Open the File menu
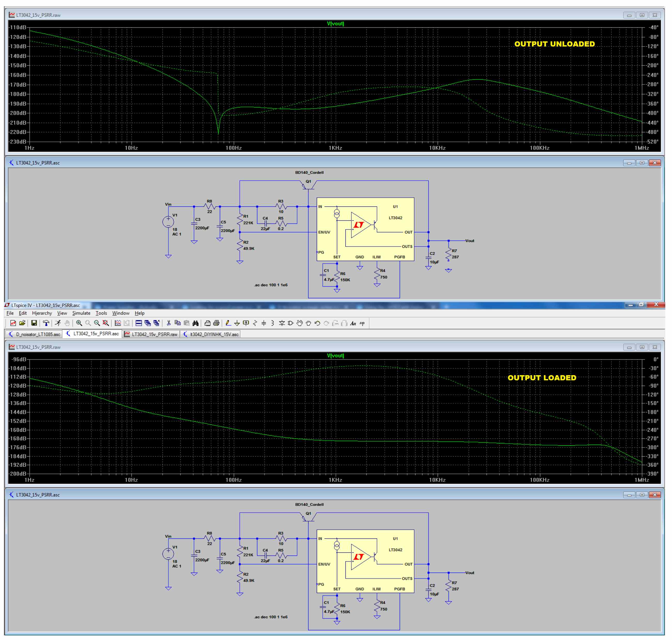Viewport: 672px width, 640px height. pos(10,313)
